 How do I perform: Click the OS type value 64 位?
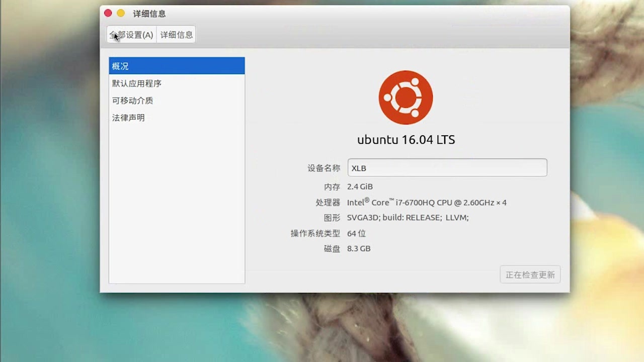[x=356, y=233]
